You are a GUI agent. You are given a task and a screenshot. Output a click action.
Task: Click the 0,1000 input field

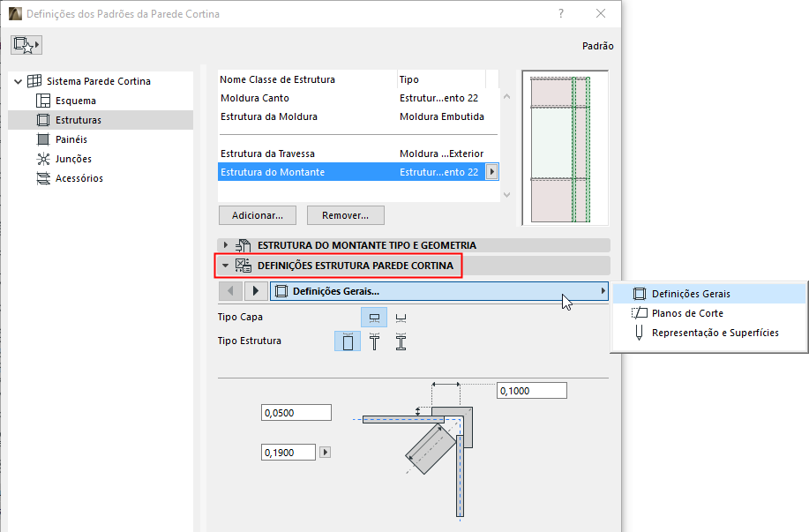[x=530, y=390]
